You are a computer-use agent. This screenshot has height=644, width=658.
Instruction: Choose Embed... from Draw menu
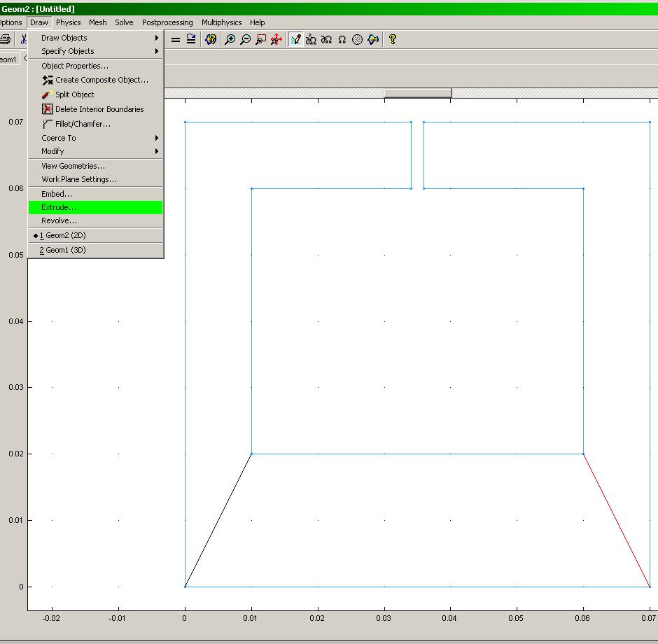click(96, 194)
